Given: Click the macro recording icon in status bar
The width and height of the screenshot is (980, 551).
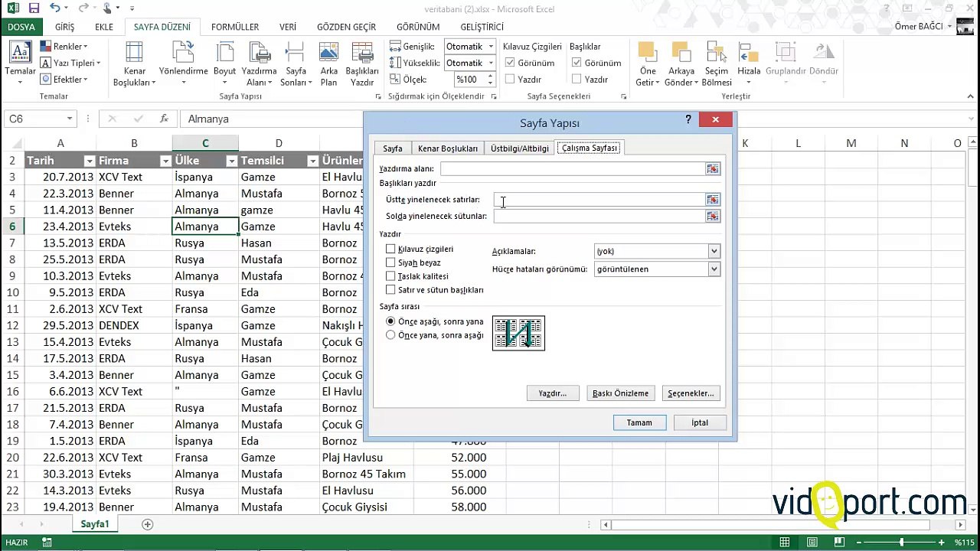Looking at the screenshot, I should (47, 543).
